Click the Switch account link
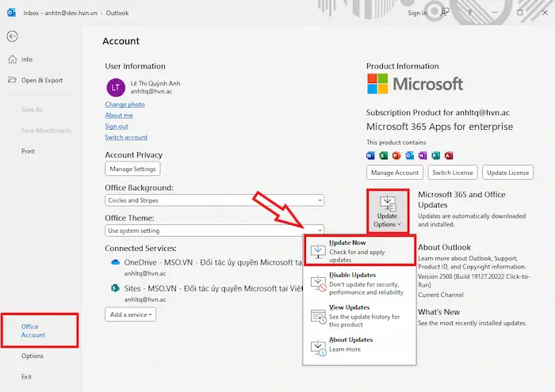 pos(126,137)
